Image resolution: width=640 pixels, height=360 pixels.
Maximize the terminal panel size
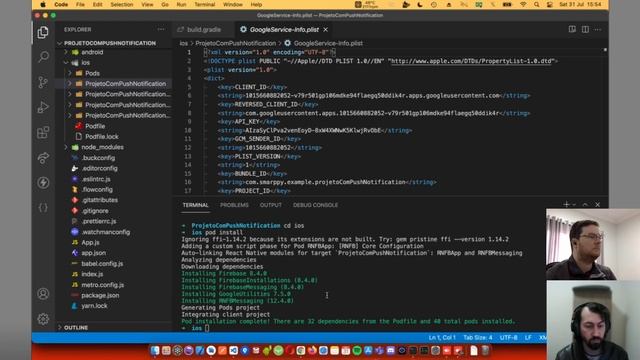(x=585, y=204)
